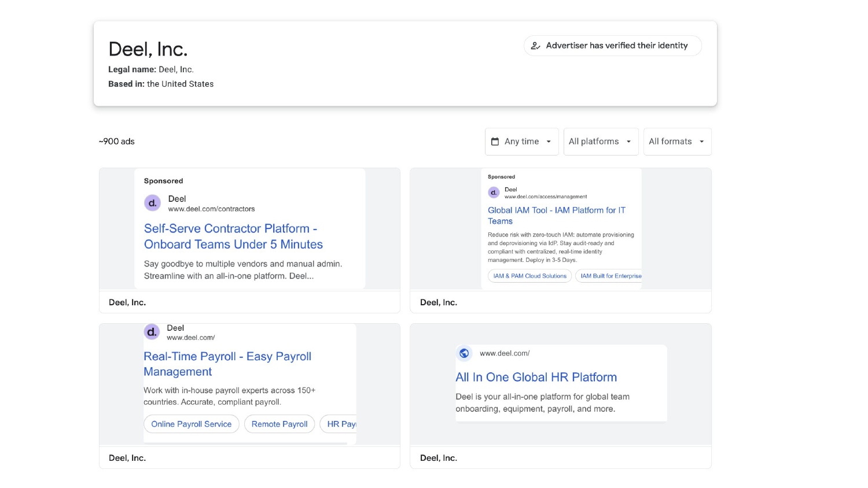Click Deel, Inc. page heading
The image size is (868, 488).
(x=148, y=50)
